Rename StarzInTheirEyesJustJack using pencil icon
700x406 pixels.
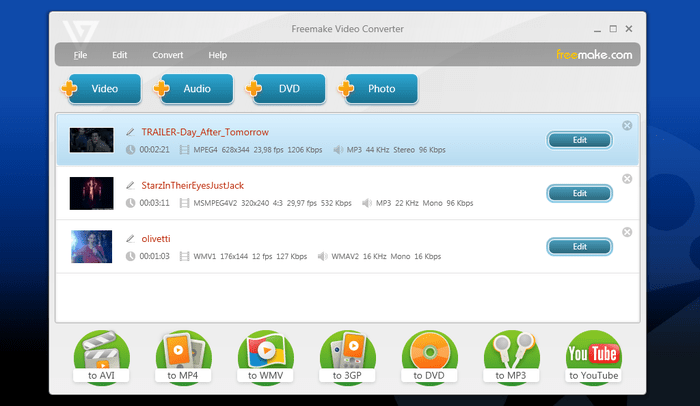point(130,185)
